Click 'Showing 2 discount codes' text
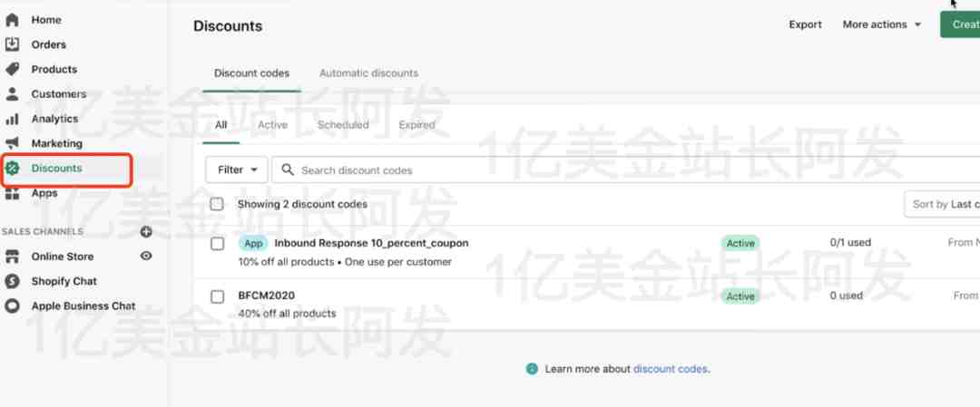 coord(302,204)
